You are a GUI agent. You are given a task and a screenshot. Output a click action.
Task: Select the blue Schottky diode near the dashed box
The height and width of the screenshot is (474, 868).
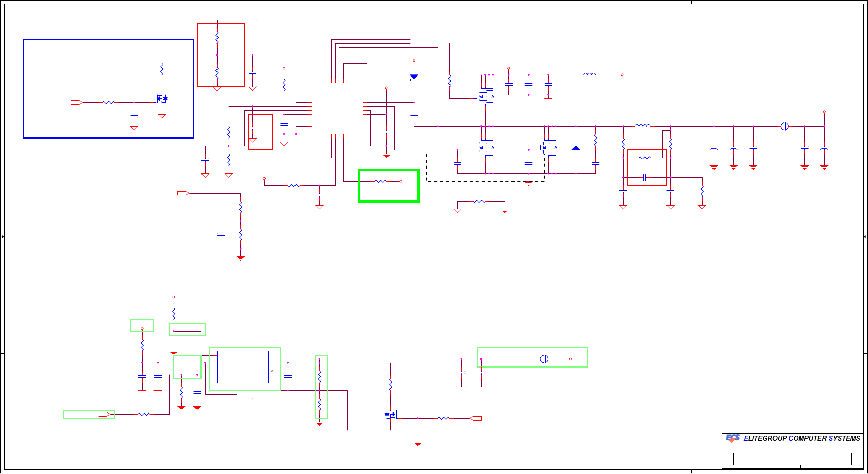[x=576, y=148]
